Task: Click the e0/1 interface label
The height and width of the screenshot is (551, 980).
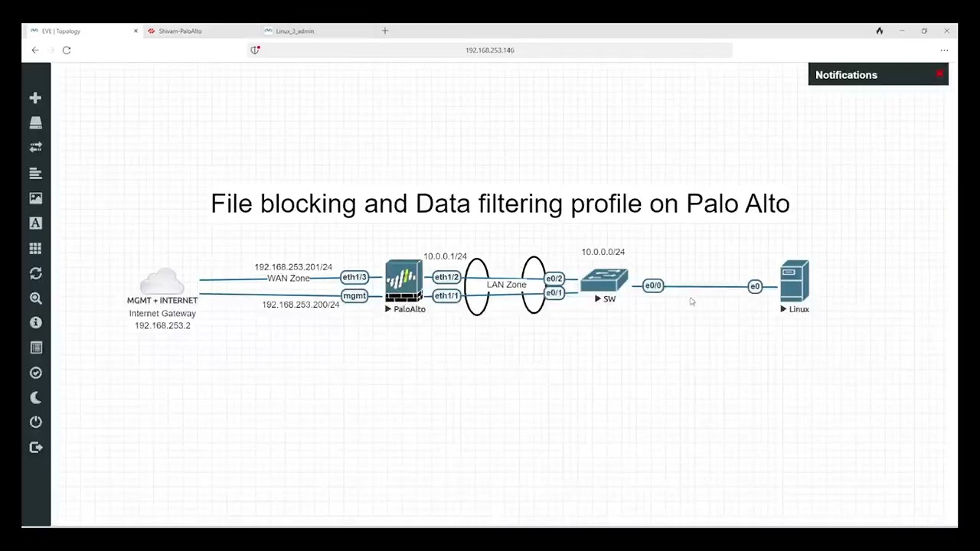Action: point(554,293)
